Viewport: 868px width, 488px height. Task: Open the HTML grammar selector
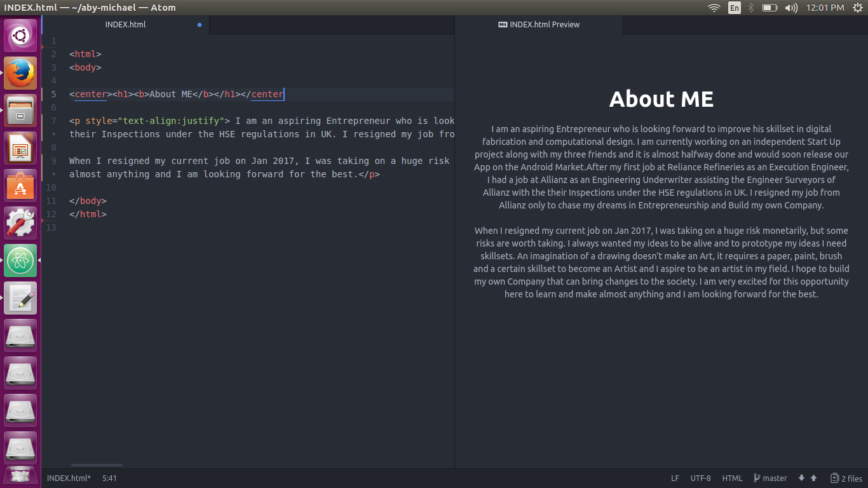point(732,478)
